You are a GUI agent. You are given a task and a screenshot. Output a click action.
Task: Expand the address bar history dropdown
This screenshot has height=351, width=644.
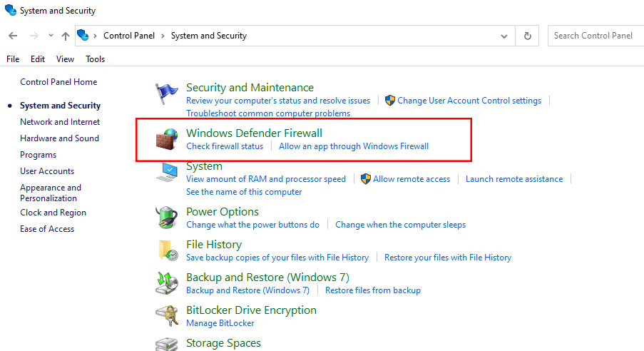[505, 36]
